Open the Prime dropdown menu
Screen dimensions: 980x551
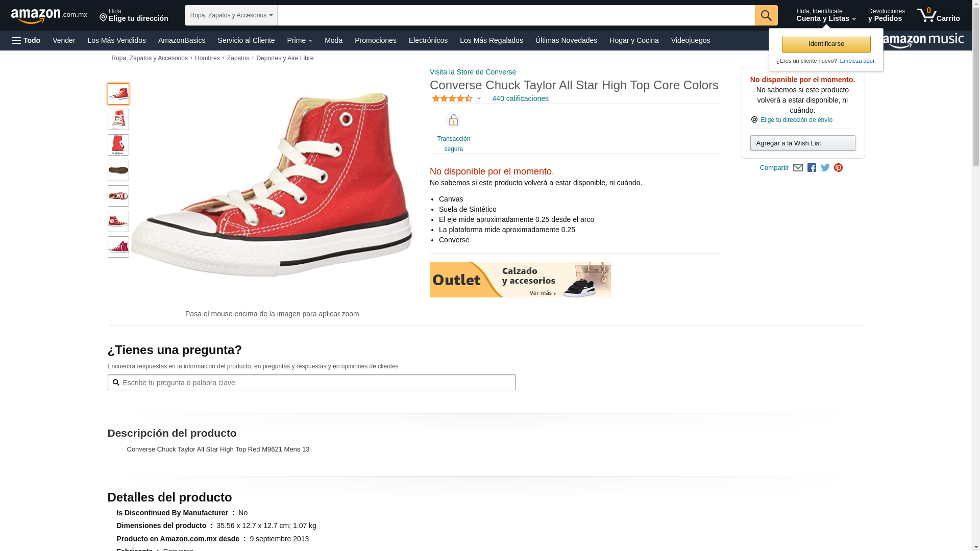click(x=300, y=40)
